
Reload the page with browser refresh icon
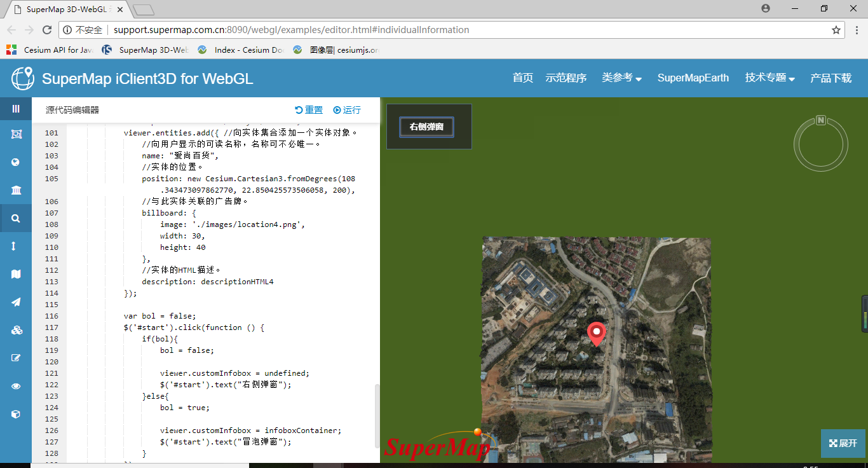(46, 30)
